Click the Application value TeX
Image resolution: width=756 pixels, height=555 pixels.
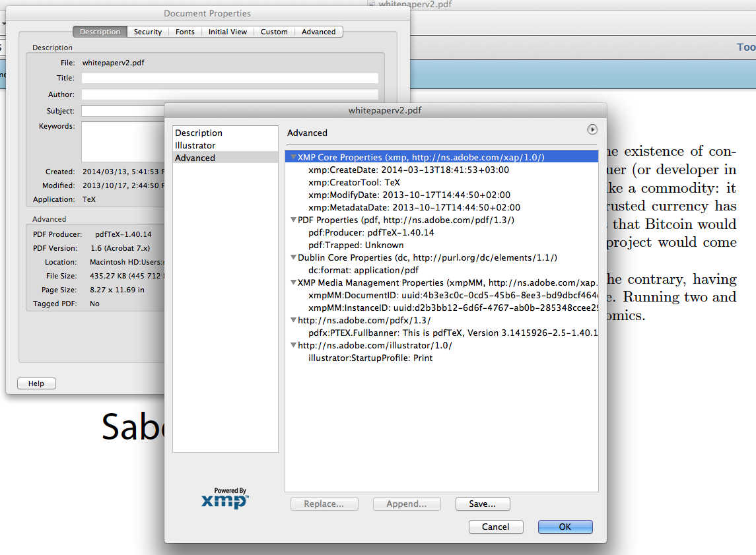(88, 199)
